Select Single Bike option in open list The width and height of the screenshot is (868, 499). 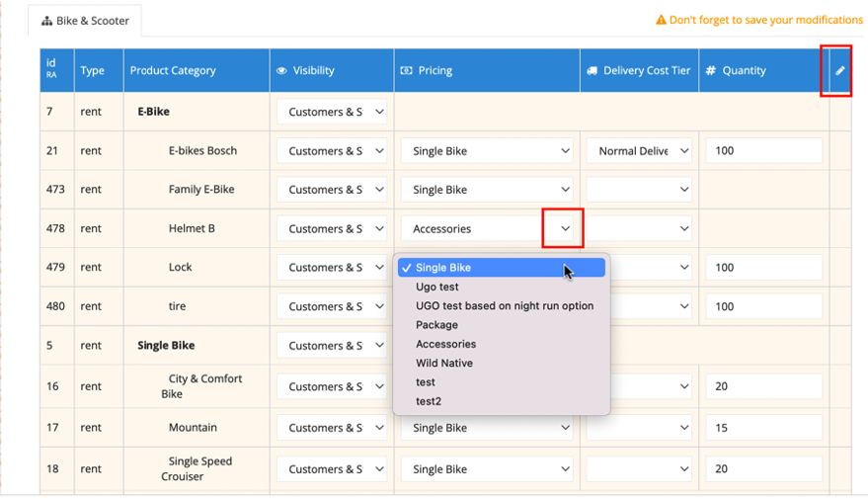[502, 268]
